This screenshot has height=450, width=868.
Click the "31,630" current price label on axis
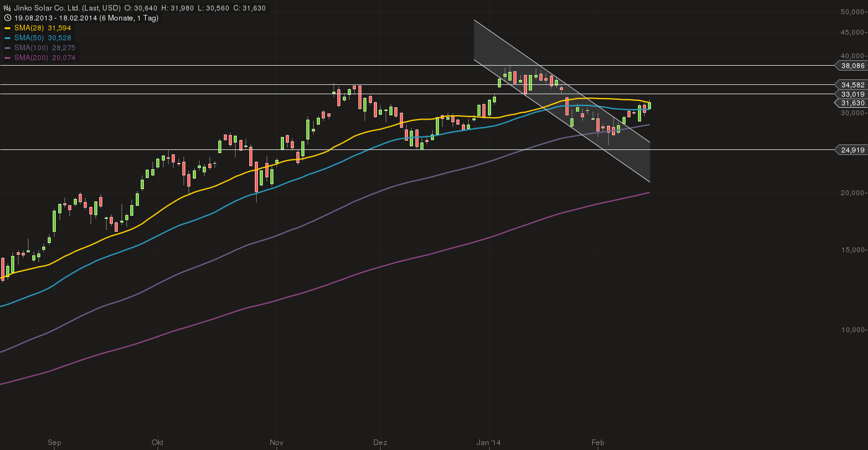click(852, 102)
